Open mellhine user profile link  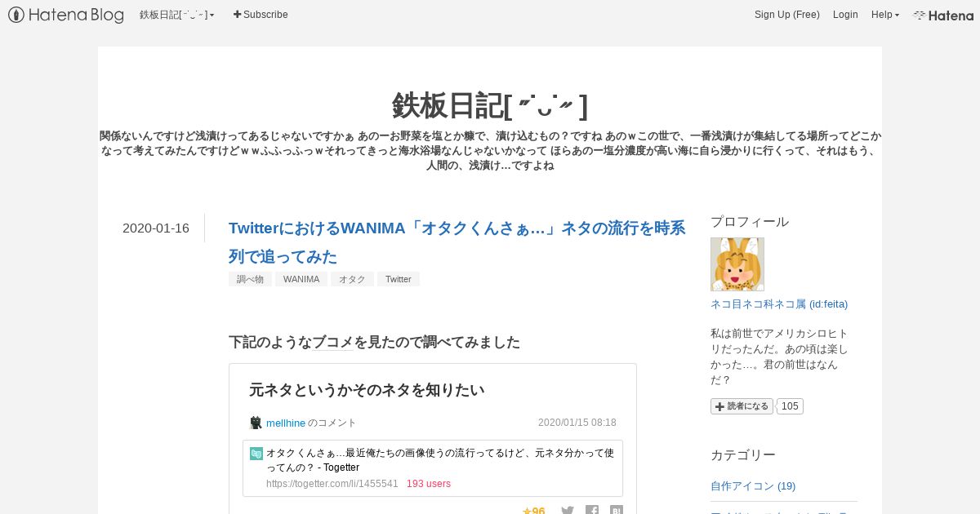pos(286,423)
